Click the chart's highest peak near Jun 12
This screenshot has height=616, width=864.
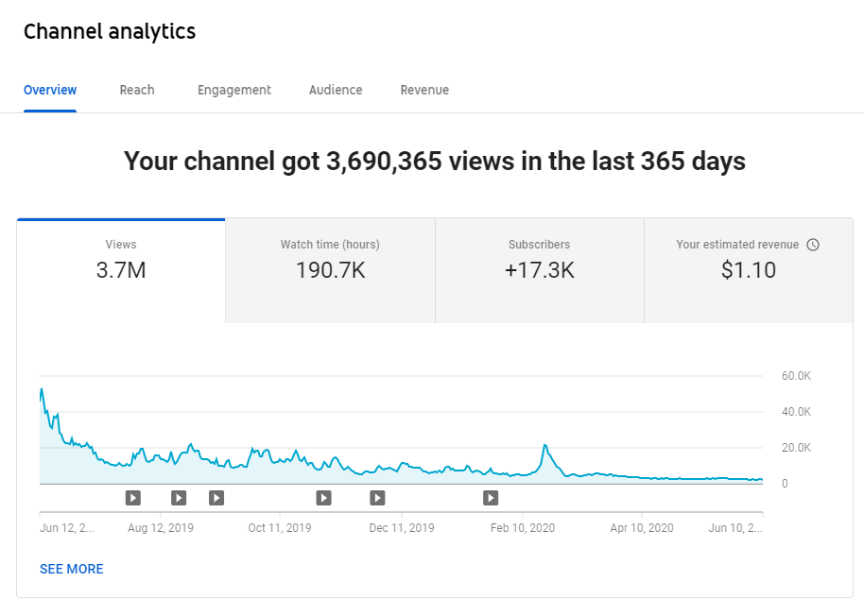pyautogui.click(x=42, y=389)
